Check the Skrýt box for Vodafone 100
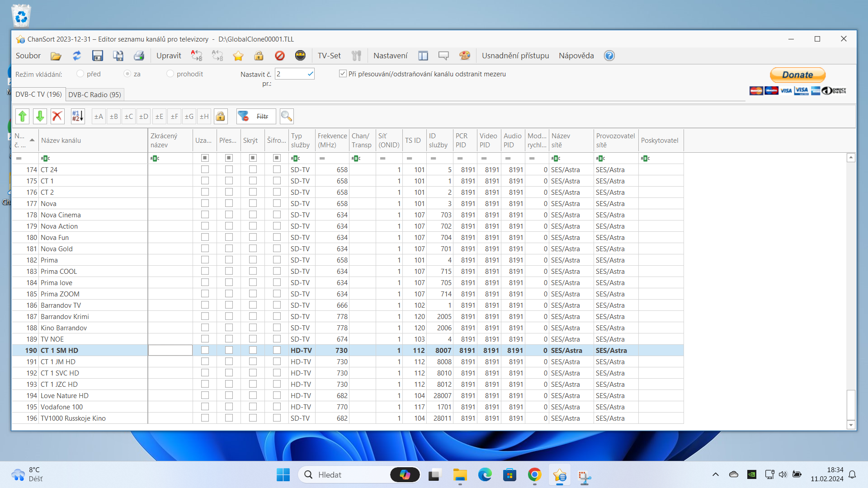The width and height of the screenshot is (868, 488). pyautogui.click(x=253, y=407)
